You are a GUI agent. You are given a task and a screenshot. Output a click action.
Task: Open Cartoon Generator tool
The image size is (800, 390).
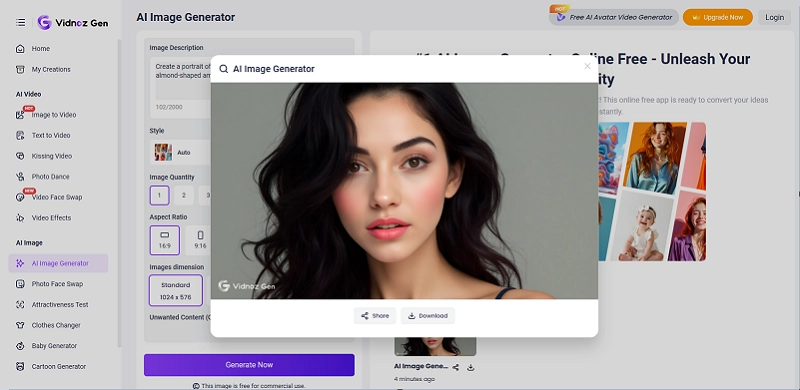[x=59, y=367]
